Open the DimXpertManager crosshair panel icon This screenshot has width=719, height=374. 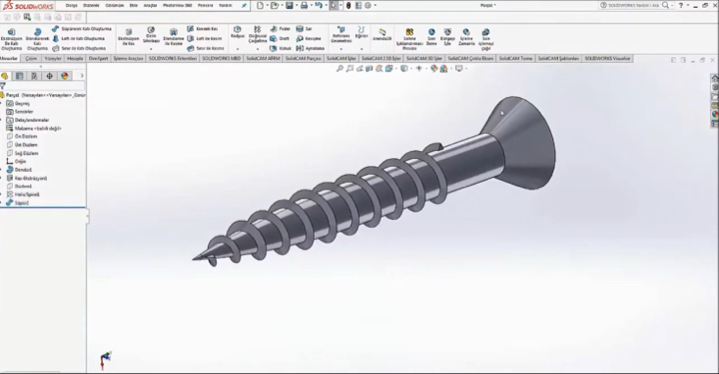pos(50,76)
